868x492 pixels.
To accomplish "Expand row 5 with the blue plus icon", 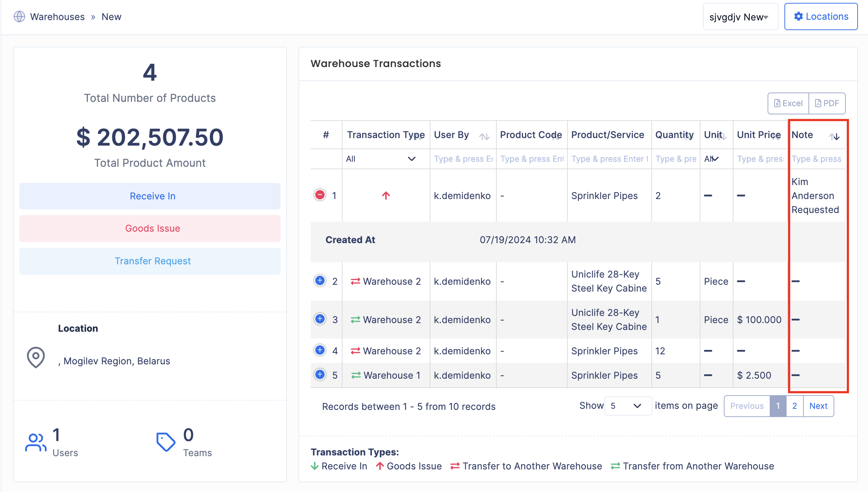I will tap(320, 374).
